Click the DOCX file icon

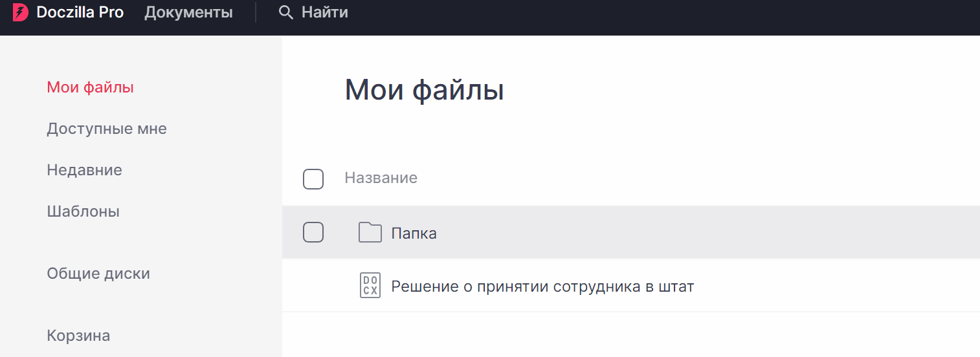coord(370,286)
